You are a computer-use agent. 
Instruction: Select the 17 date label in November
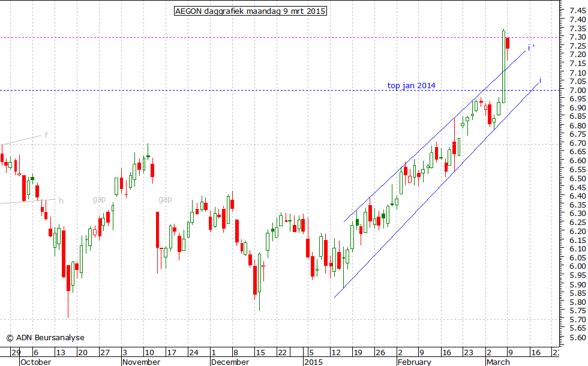click(172, 353)
